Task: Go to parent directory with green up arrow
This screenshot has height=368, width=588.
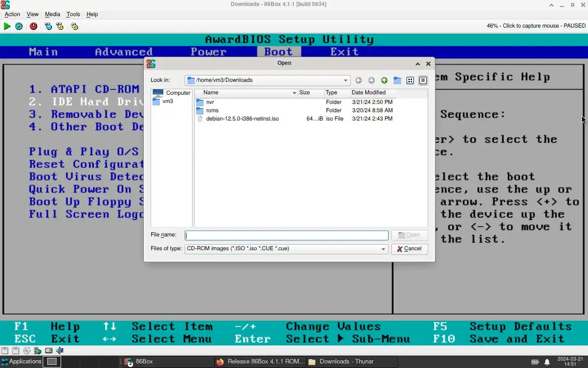Action: tap(384, 80)
